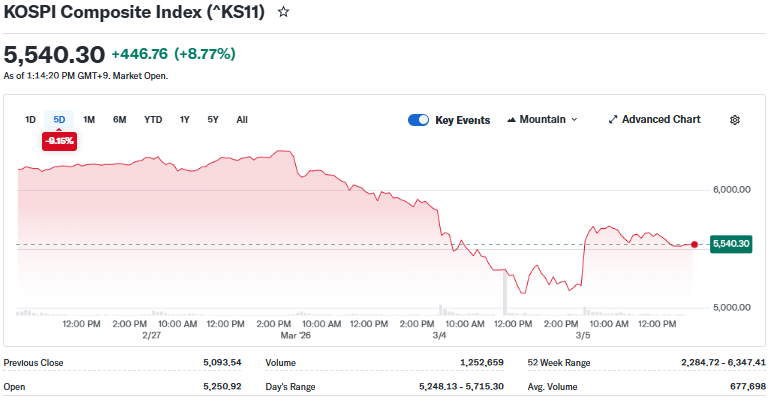Choose the All time range
This screenshot has width=778, height=404.
pos(242,120)
